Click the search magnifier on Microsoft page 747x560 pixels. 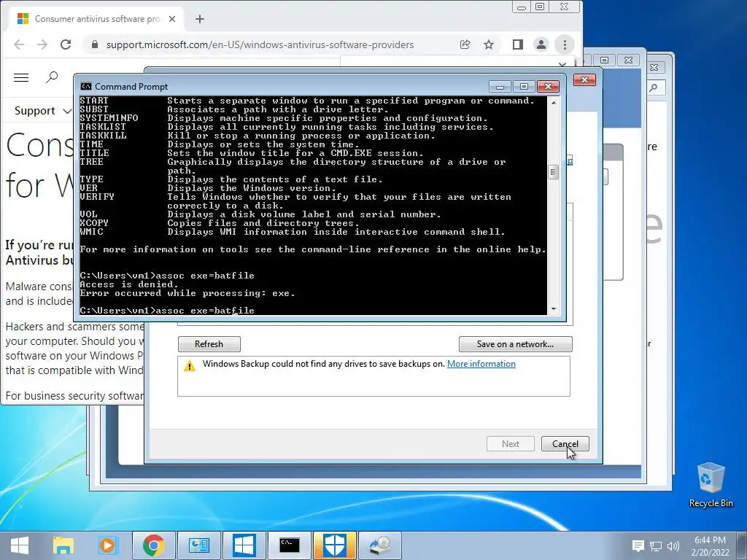pos(52,77)
